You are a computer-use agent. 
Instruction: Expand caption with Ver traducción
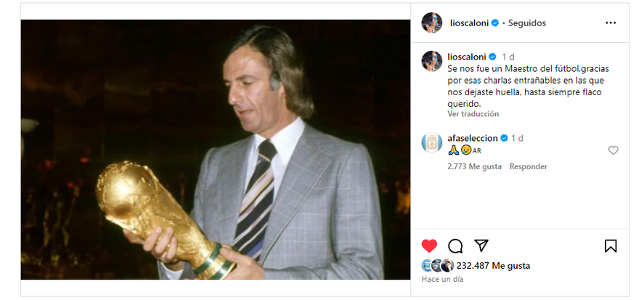coord(473,114)
